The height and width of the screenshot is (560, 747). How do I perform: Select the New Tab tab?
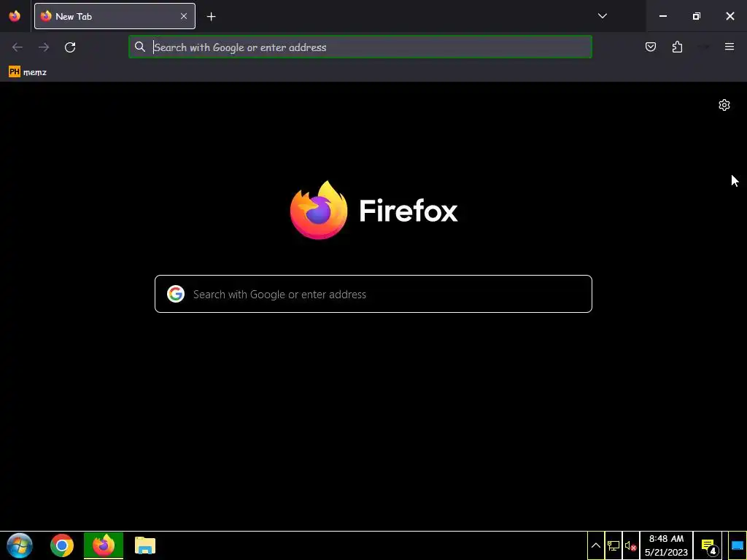(x=115, y=16)
